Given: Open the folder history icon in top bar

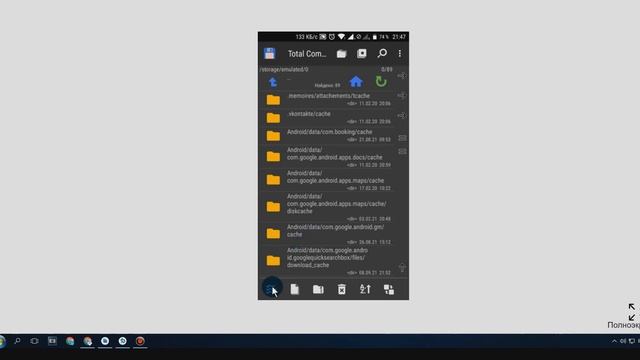Looking at the screenshot, I should (x=342, y=54).
